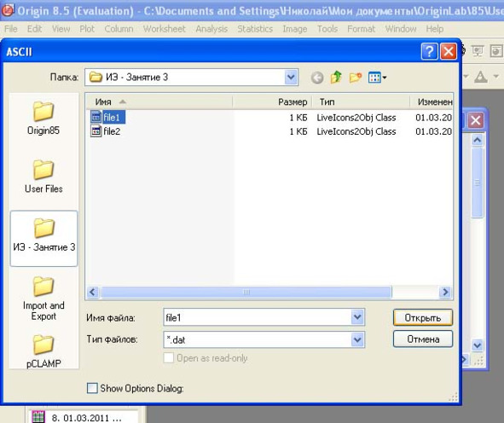Click the Открыть button
504x423 pixels.
click(x=423, y=317)
